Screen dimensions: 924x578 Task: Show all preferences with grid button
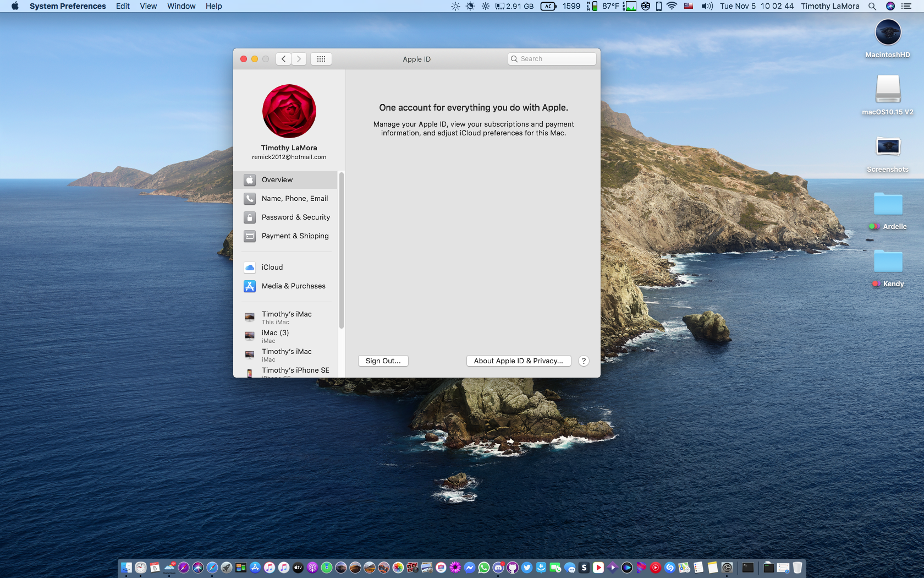point(321,59)
